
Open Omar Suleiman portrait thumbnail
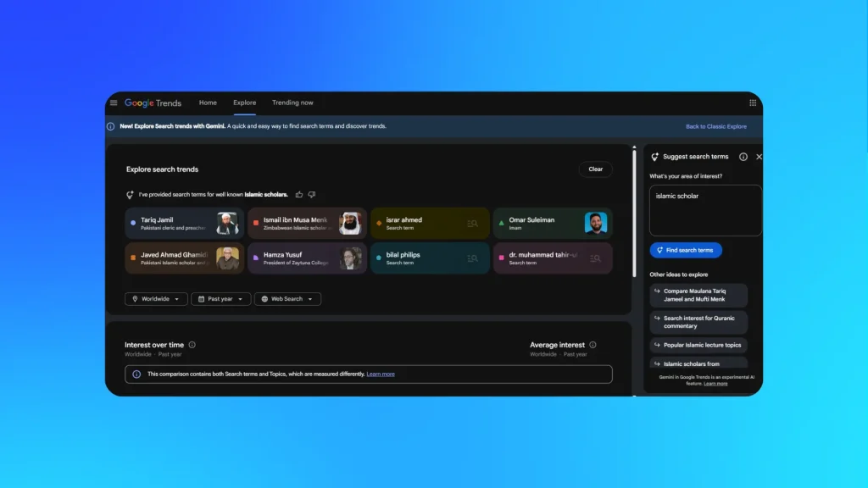(596, 224)
